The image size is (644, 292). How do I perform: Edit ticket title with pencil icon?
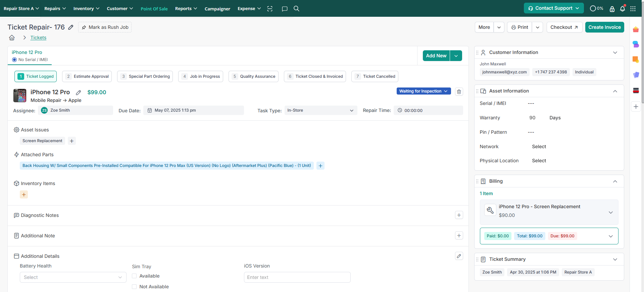(71, 27)
